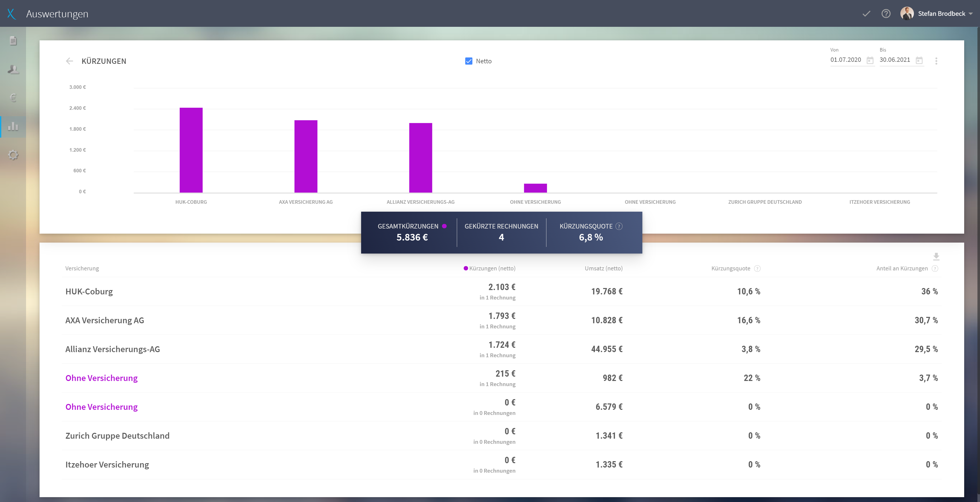Open the calendar icon for Von date
This screenshot has height=502, width=980.
point(870,60)
